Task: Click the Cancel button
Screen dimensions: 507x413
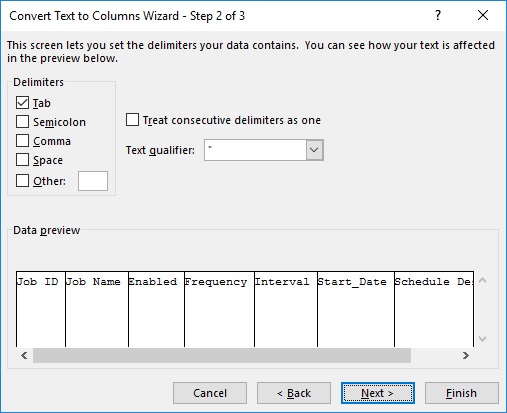Action: 210,393
